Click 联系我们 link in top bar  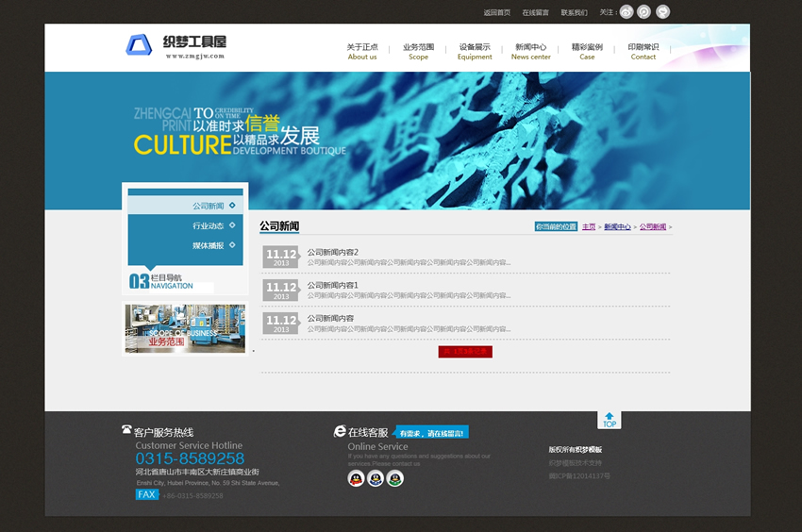tap(574, 12)
